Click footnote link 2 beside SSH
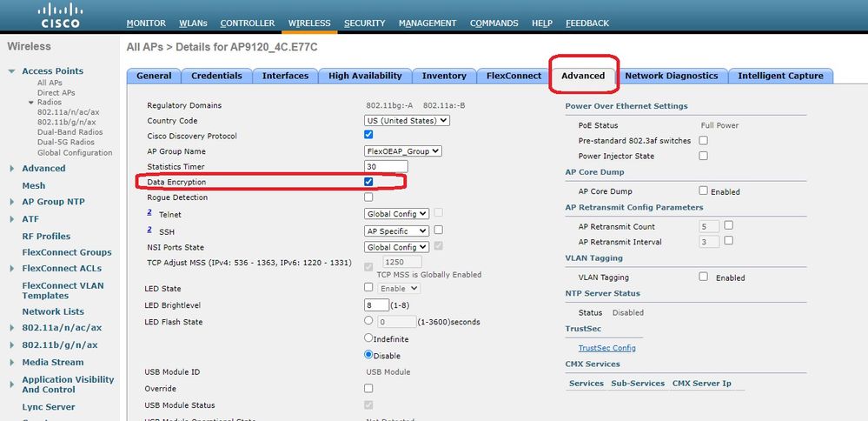The width and height of the screenshot is (868, 421). [x=149, y=229]
